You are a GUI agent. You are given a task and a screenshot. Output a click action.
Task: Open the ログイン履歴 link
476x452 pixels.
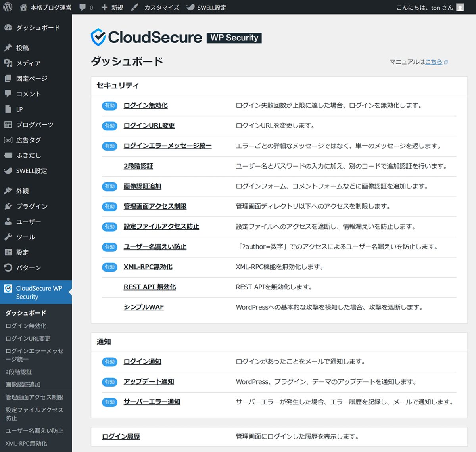[x=121, y=437]
